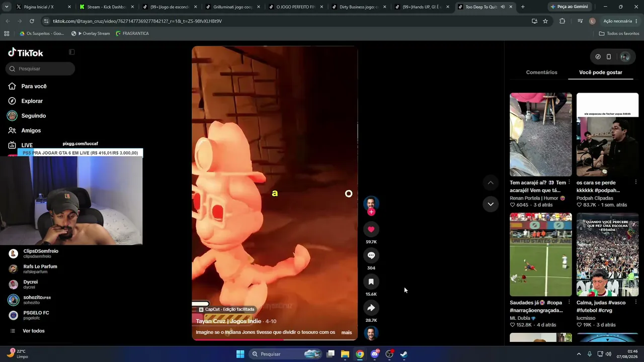Like the video with the heart icon
The height and width of the screenshot is (362, 644).
click(x=371, y=229)
